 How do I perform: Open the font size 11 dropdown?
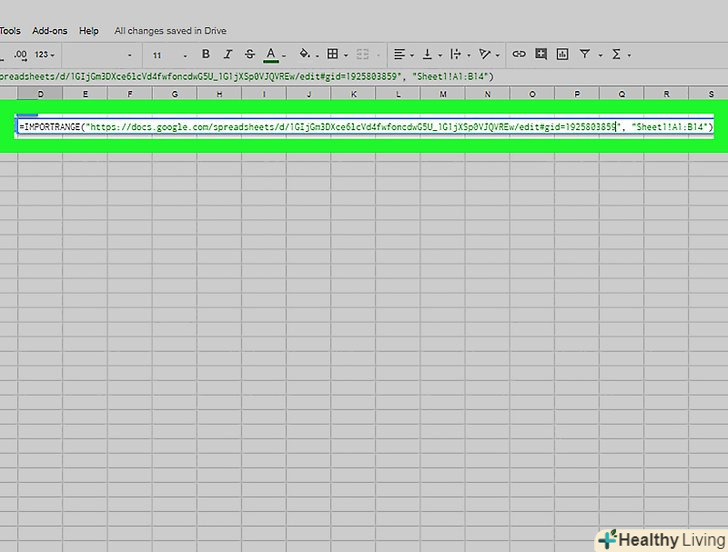[169, 55]
